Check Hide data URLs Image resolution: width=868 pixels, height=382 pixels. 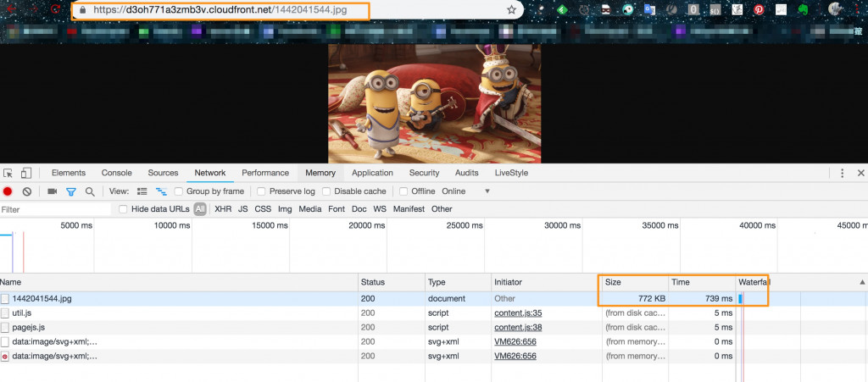(123, 209)
